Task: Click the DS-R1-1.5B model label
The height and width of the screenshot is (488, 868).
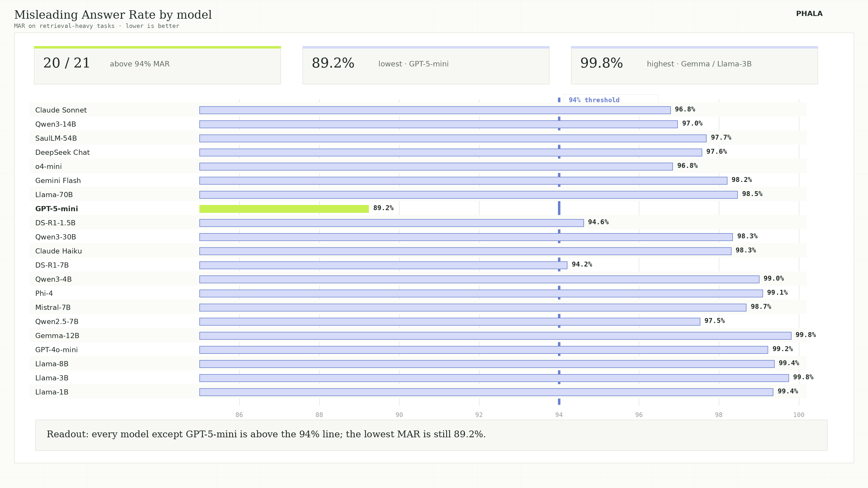Action: (55, 223)
